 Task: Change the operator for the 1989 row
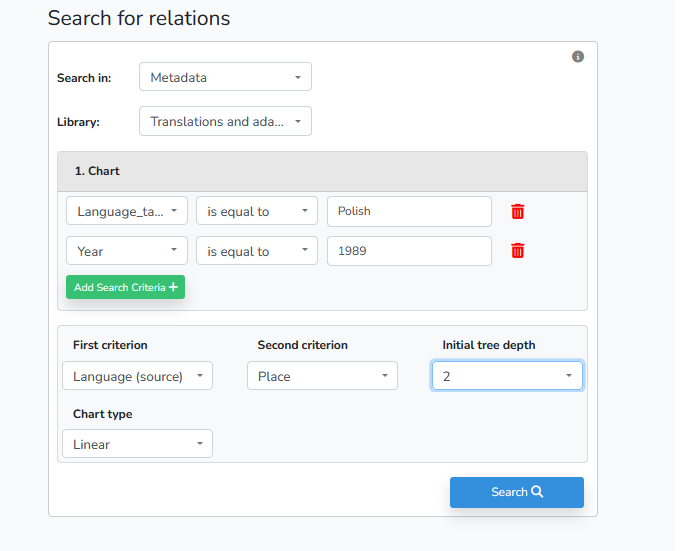click(257, 251)
